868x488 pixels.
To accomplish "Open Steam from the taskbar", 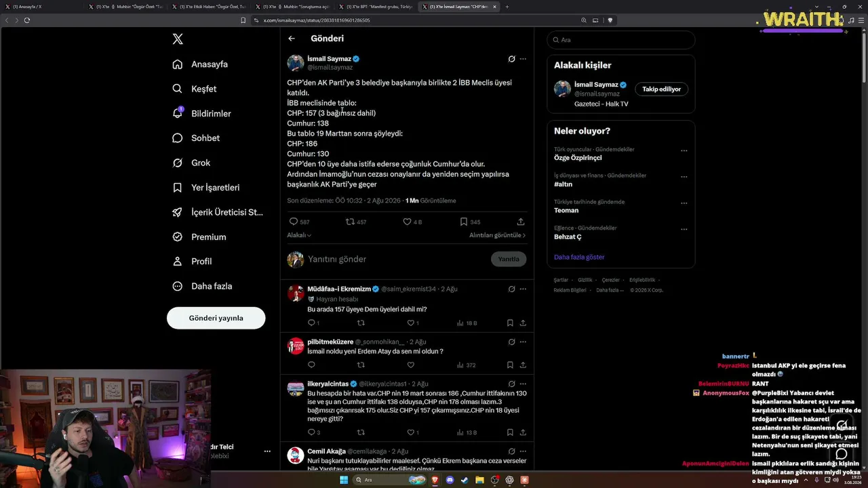I will [x=465, y=480].
